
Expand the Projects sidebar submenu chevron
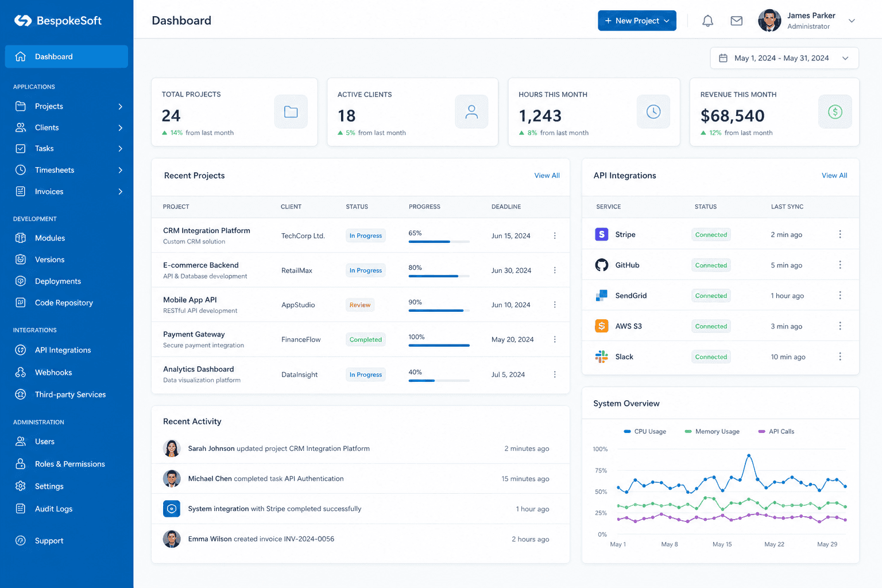point(121,106)
